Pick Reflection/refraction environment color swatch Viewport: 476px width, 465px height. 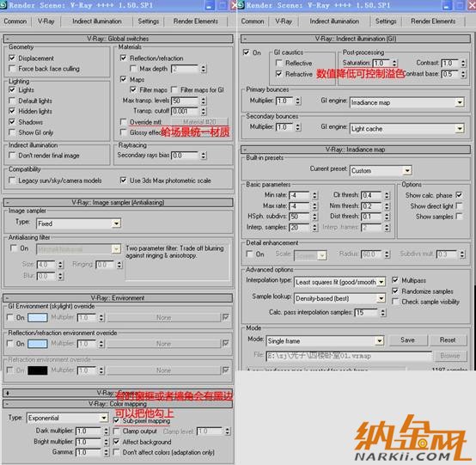click(x=38, y=344)
